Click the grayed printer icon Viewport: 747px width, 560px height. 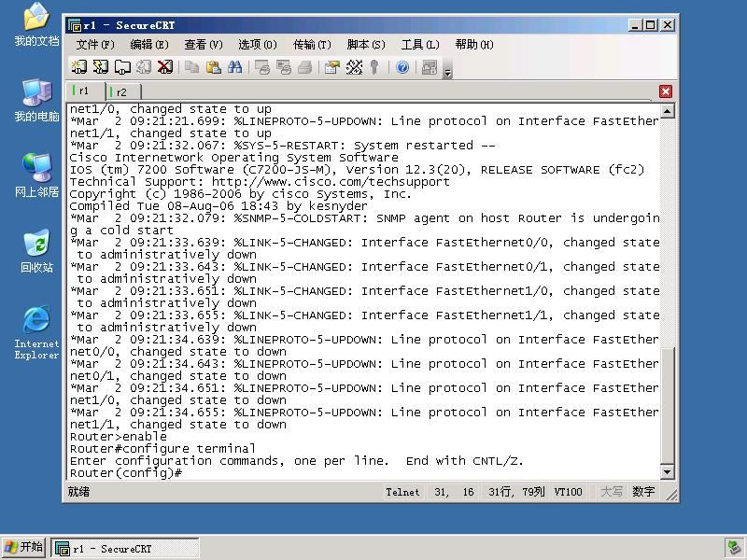(305, 67)
